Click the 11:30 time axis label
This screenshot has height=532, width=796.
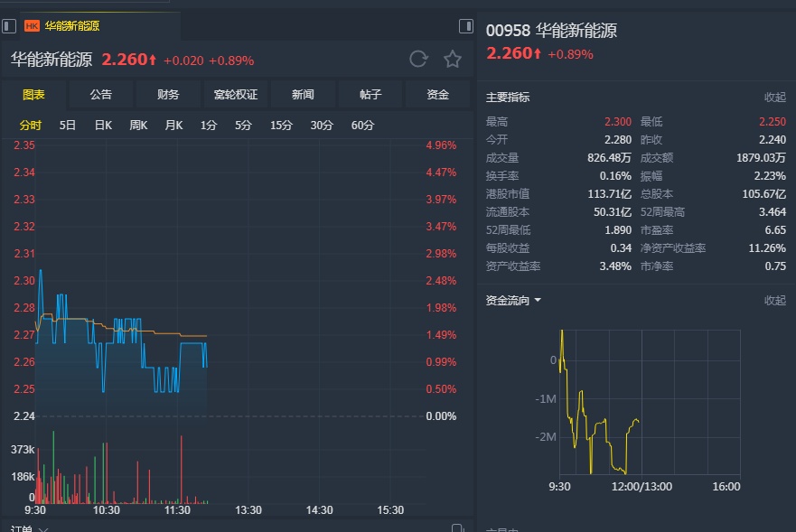177,510
